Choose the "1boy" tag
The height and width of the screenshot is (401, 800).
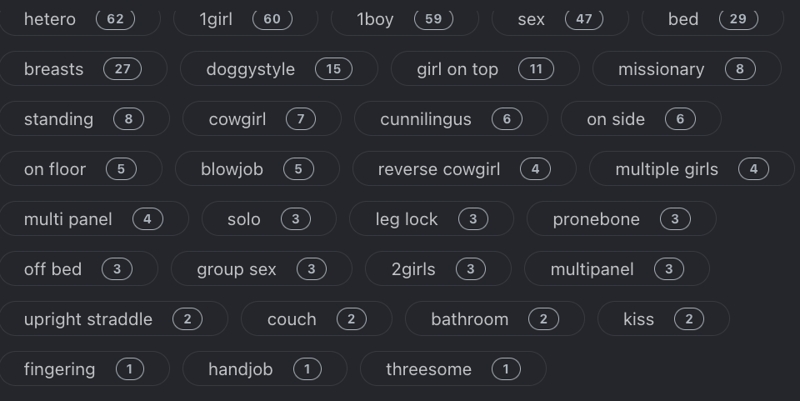coord(404,19)
